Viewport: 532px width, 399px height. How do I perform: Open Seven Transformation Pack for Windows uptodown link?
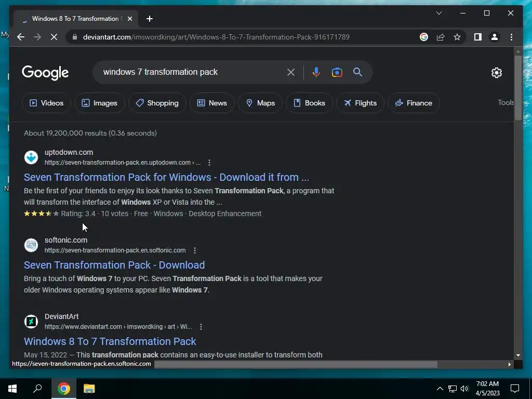coord(166,177)
